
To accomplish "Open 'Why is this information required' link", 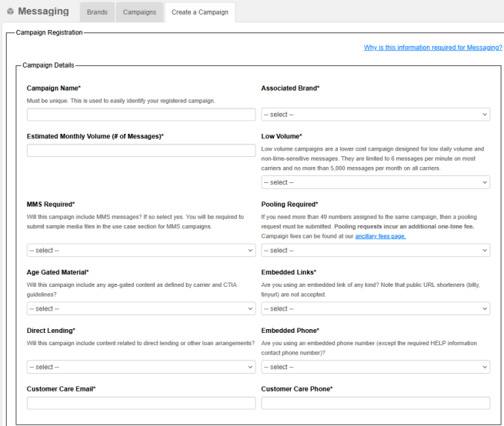I will (432, 48).
